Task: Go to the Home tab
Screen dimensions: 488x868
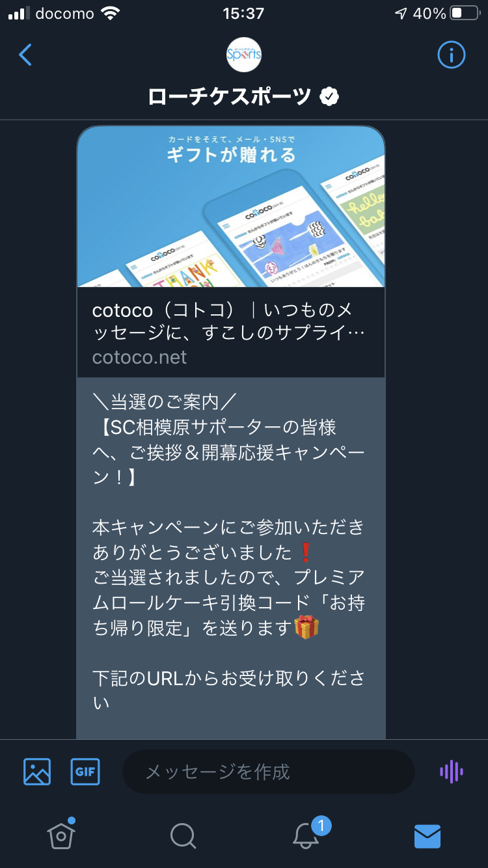Action: point(61,834)
